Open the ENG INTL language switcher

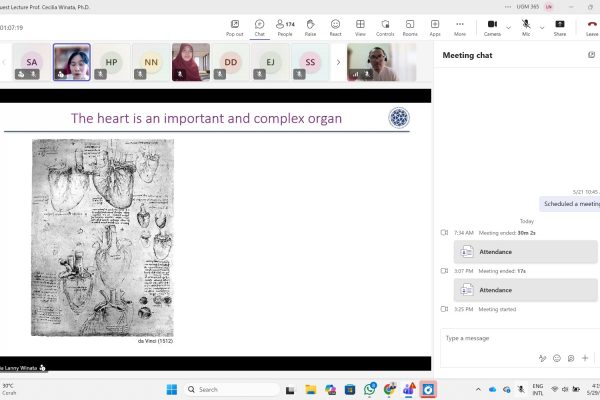pyautogui.click(x=538, y=389)
